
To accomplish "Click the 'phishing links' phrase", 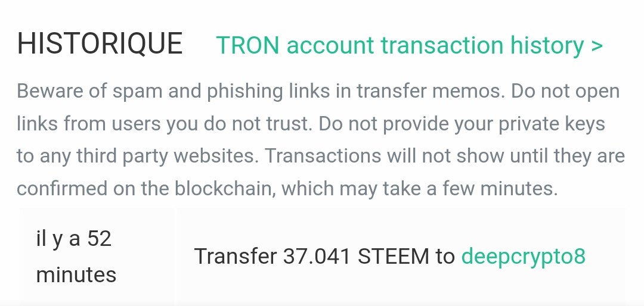I will pos(268,92).
